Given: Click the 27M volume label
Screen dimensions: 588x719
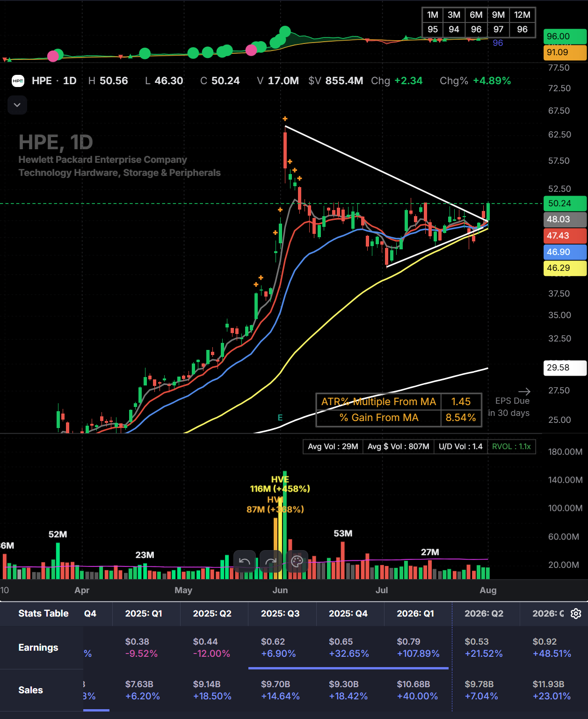Looking at the screenshot, I should 430,552.
